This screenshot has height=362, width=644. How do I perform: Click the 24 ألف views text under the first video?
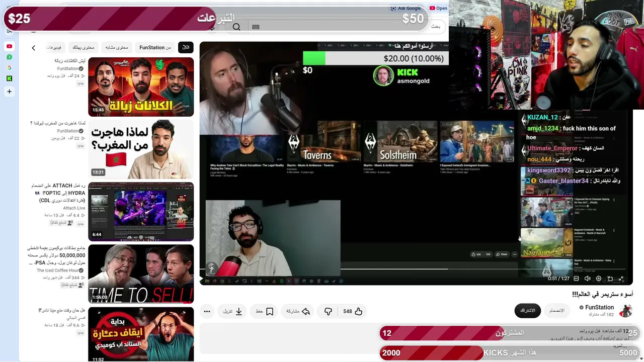coord(73,76)
